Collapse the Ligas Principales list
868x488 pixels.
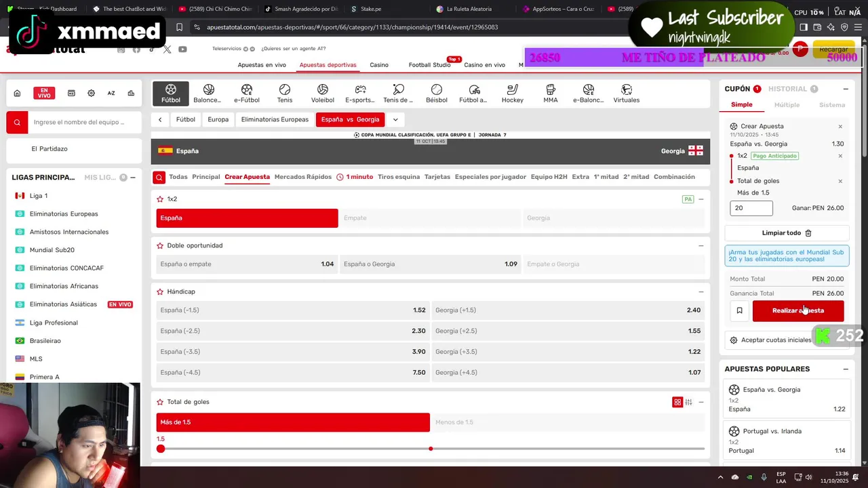coord(133,178)
